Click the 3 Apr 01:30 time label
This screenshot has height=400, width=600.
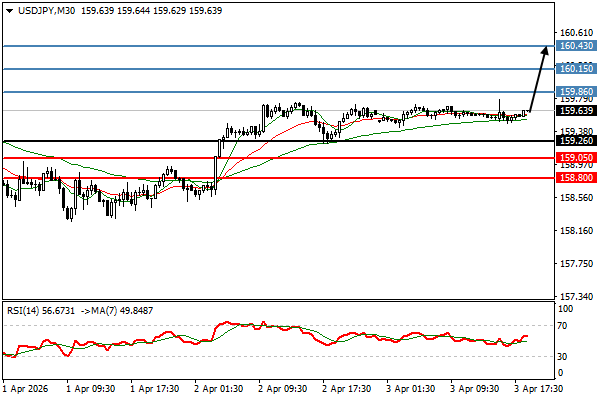pyautogui.click(x=410, y=386)
